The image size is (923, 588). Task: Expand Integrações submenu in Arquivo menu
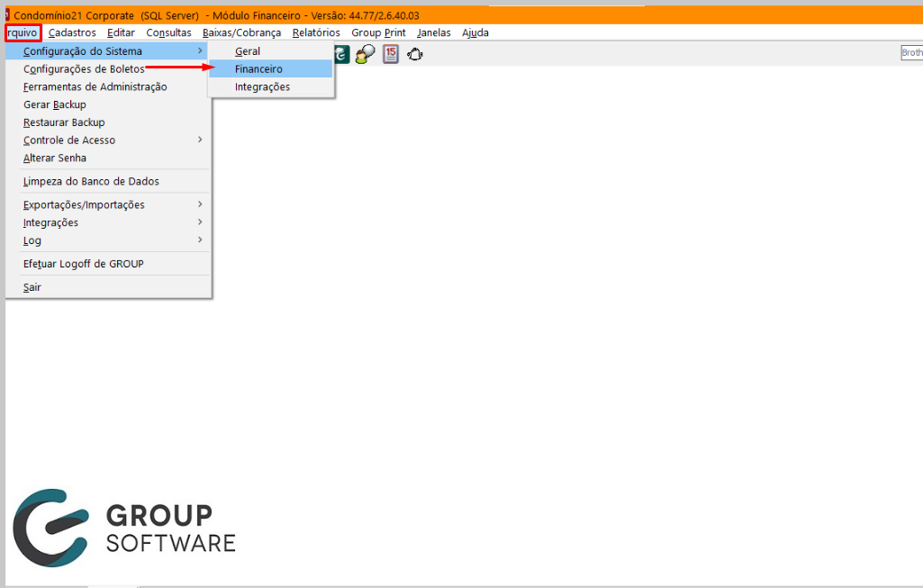click(x=108, y=222)
